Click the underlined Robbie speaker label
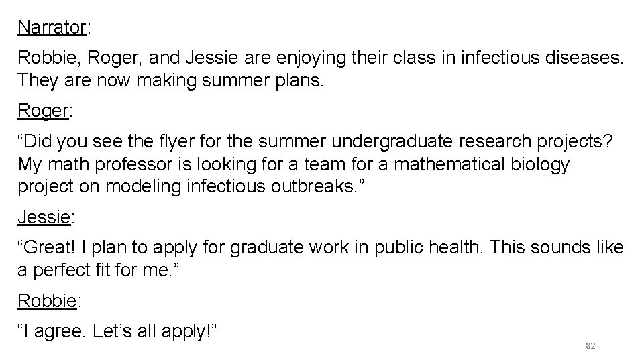Image resolution: width=644 pixels, height=362 pixels. [47, 301]
